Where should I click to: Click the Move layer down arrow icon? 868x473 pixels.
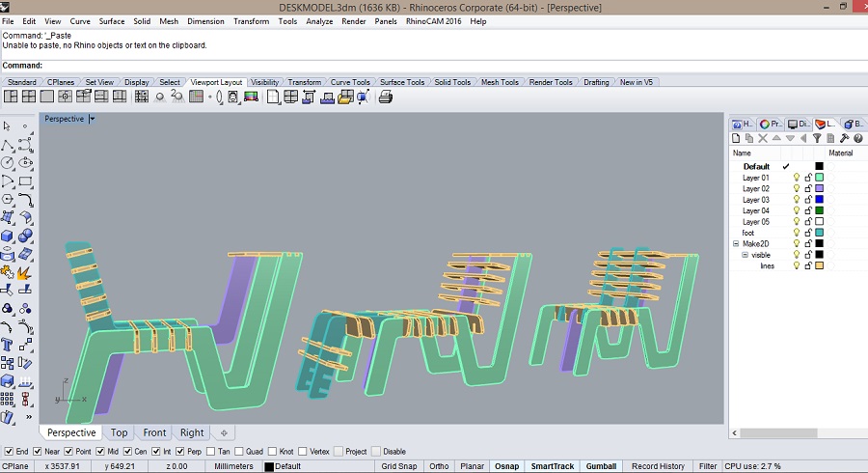tap(790, 138)
